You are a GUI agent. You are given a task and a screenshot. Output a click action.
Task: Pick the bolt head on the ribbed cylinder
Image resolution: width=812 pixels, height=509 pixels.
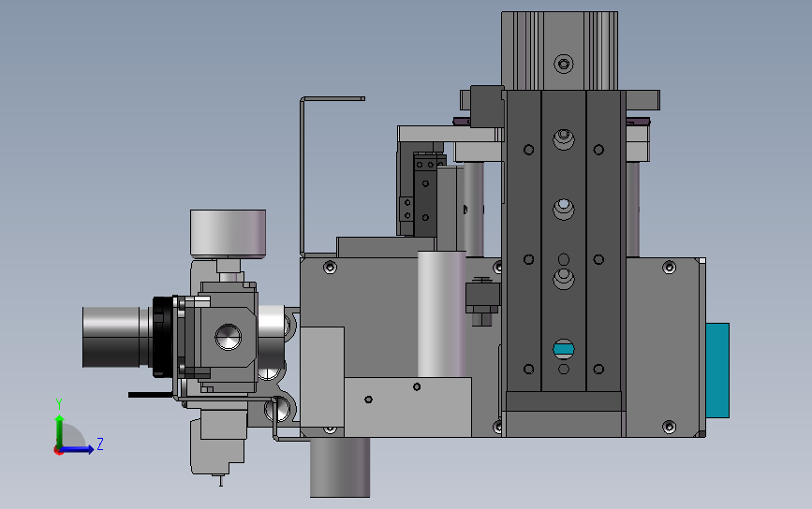[x=564, y=65]
